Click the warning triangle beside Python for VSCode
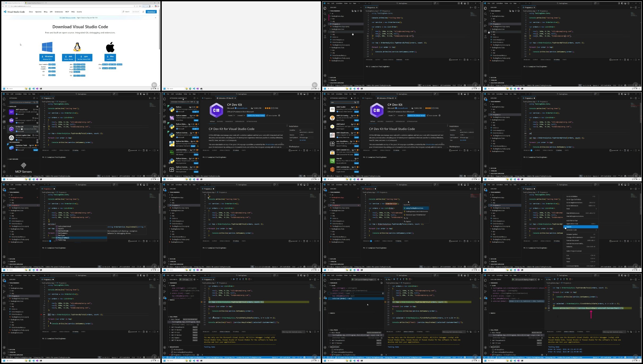The width and height of the screenshot is (643, 364). [x=198, y=146]
